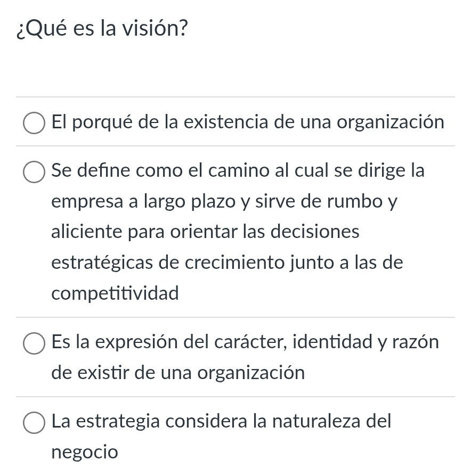The height and width of the screenshot is (476, 463).
Task: Click the word 'negocio' in the final option
Action: (x=84, y=452)
